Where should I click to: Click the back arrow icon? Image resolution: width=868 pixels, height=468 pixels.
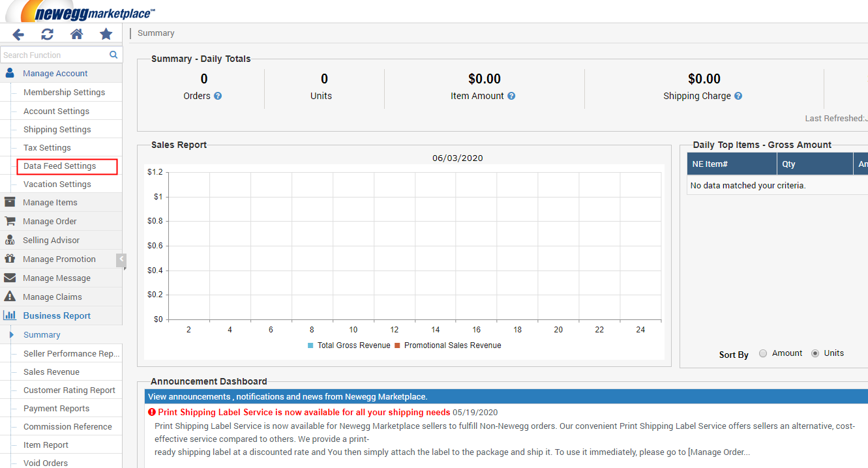pyautogui.click(x=18, y=35)
